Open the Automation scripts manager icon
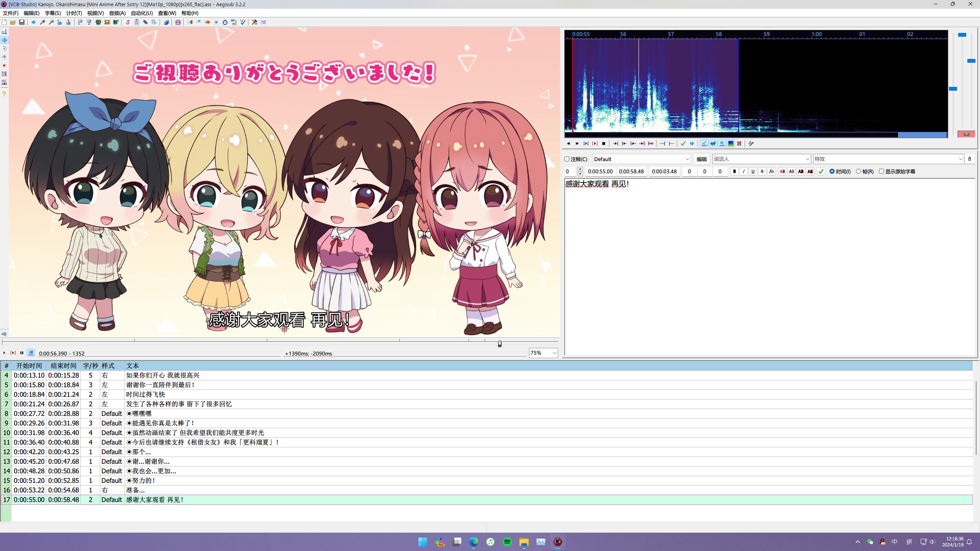The width and height of the screenshot is (980, 551). point(166,22)
